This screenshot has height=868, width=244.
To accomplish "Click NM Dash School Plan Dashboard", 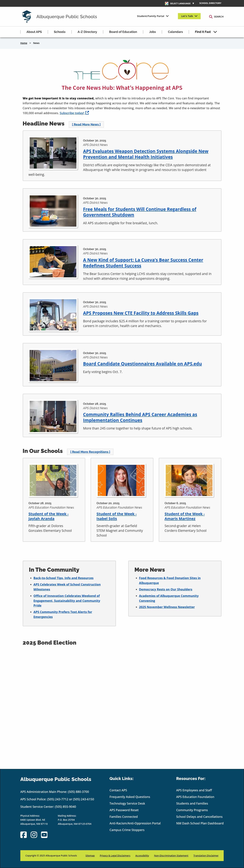I will point(200,824).
